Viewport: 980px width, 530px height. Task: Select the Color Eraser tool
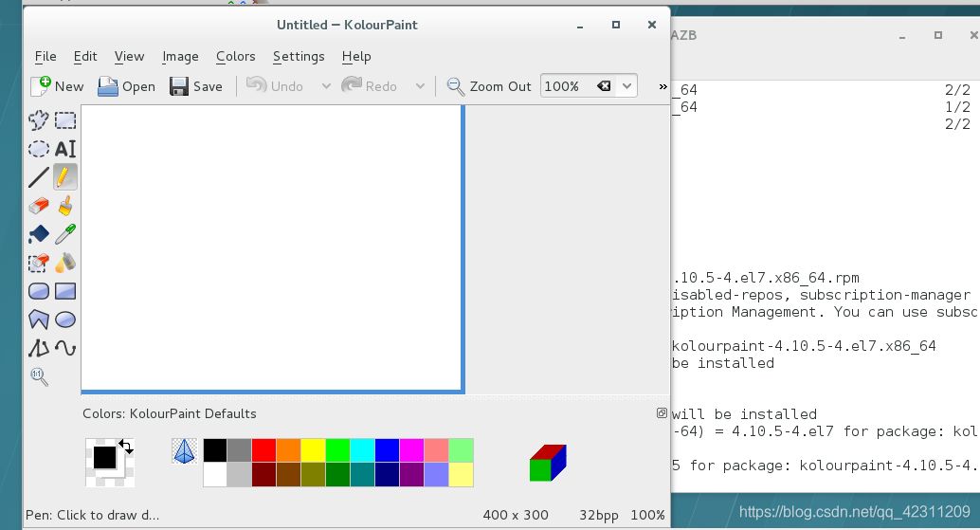click(39, 264)
